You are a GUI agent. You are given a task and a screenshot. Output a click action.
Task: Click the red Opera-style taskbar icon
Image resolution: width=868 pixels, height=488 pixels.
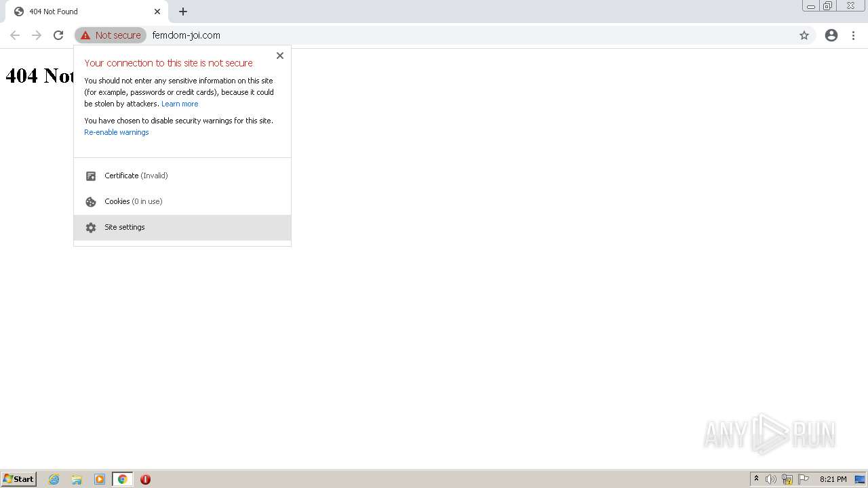[145, 479]
